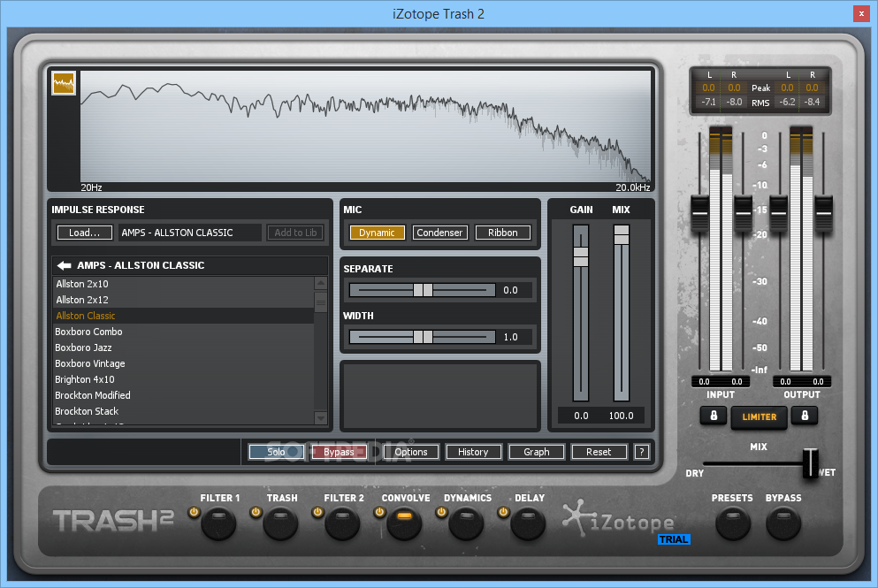878x588 pixels.
Task: Open the History panel
Action: 473,451
